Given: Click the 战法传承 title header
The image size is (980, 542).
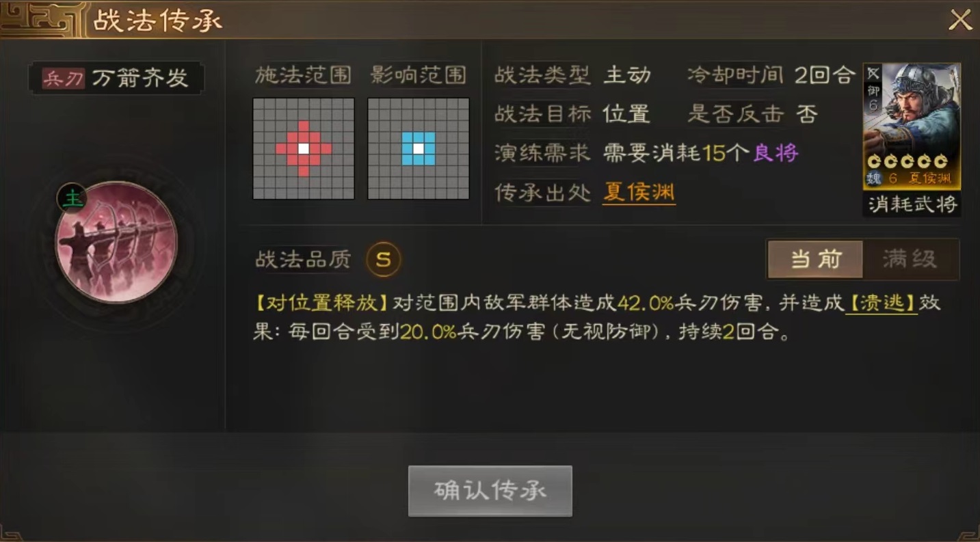Looking at the screenshot, I should point(158,21).
